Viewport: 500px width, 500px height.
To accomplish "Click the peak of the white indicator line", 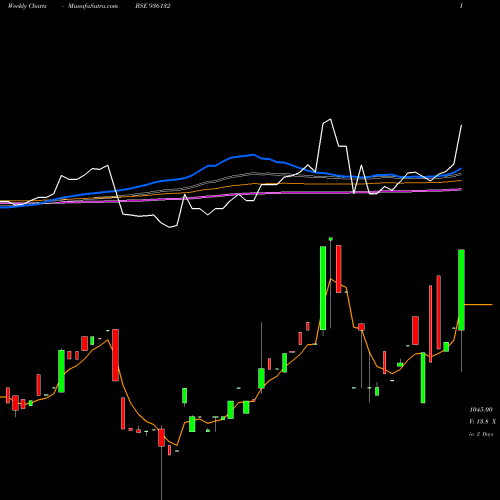I will (x=330, y=119).
